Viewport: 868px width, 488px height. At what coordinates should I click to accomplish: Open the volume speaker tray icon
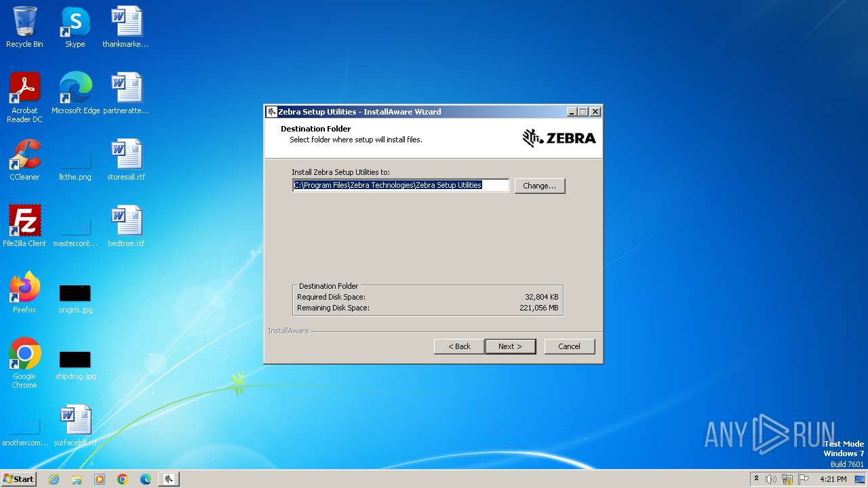770,479
